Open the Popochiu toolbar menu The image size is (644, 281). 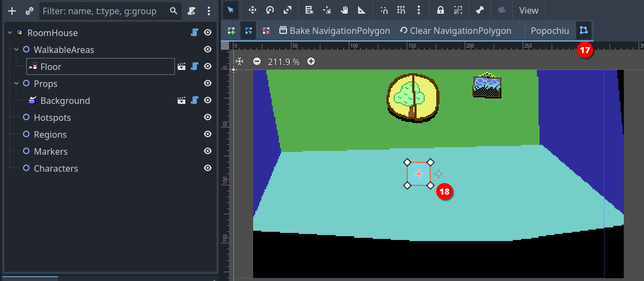click(x=550, y=31)
